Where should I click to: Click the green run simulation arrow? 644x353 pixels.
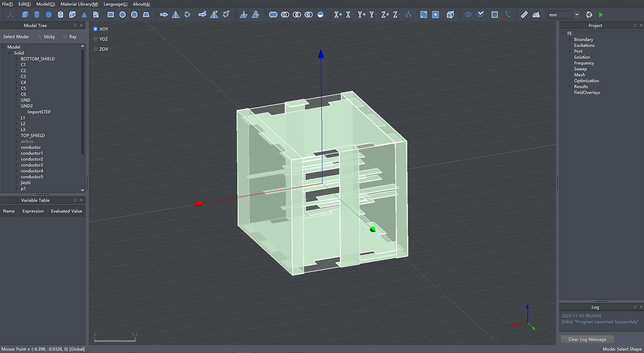click(x=601, y=15)
